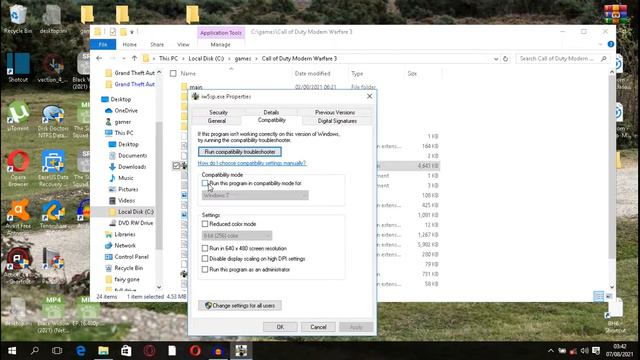Refresh the Explorer folder view

505,59
